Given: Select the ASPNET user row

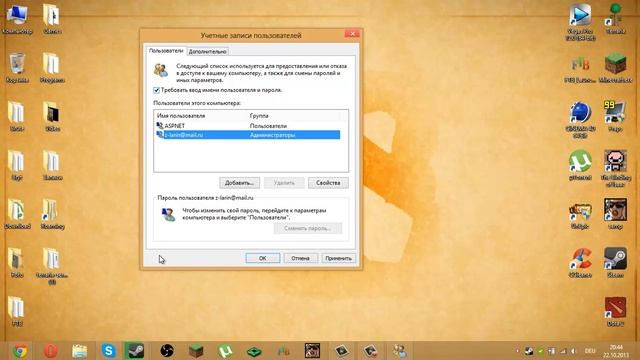Looking at the screenshot, I should pyautogui.click(x=247, y=126).
